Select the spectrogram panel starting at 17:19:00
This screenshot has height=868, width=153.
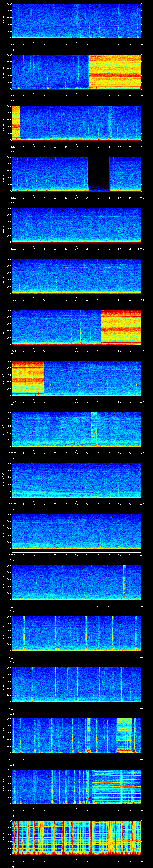pyautogui.click(x=76, y=225)
